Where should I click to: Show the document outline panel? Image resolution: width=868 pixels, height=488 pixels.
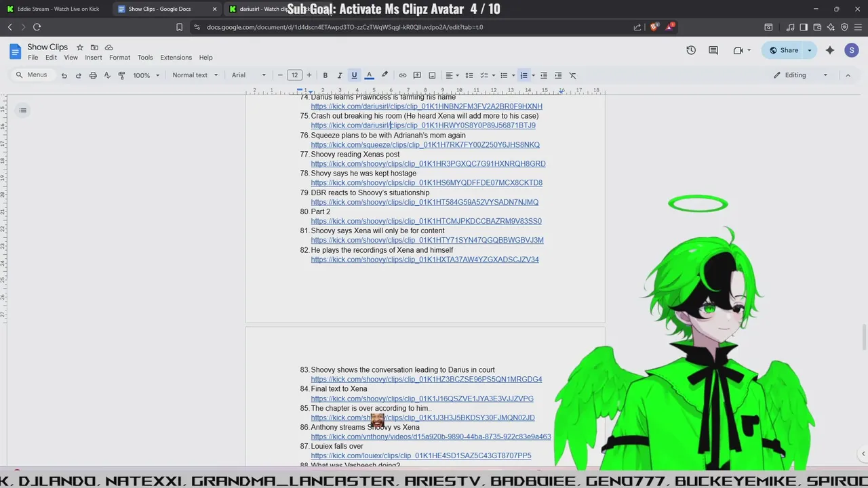click(22, 110)
